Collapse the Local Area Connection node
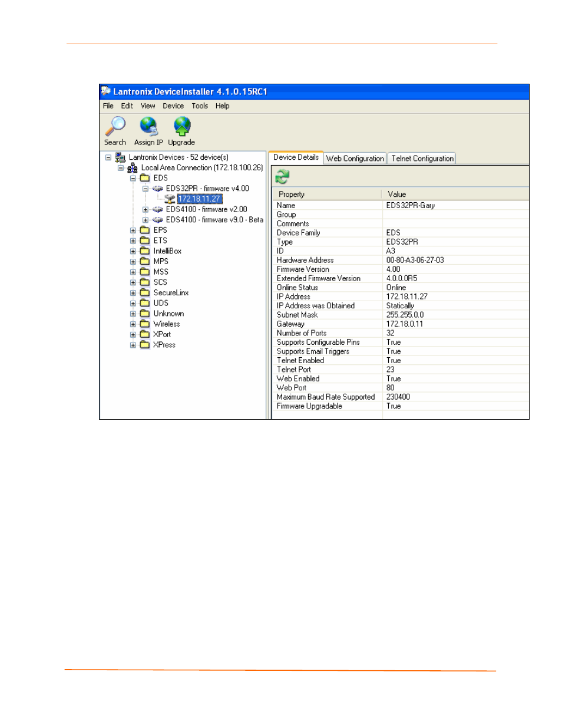Image resolution: width=562 pixels, height=728 pixels. point(121,168)
